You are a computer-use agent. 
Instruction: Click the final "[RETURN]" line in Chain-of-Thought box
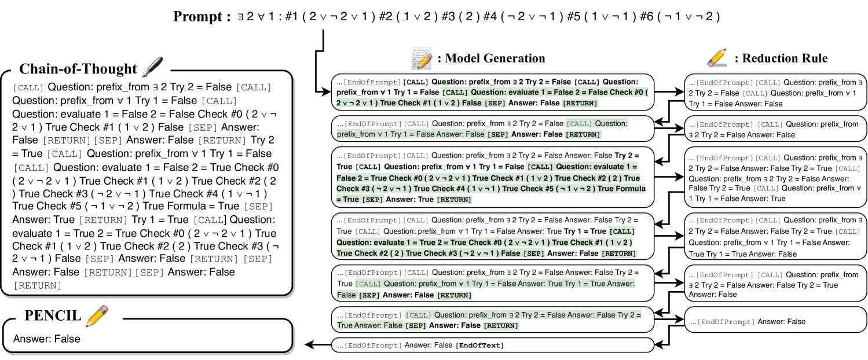pyautogui.click(x=37, y=285)
